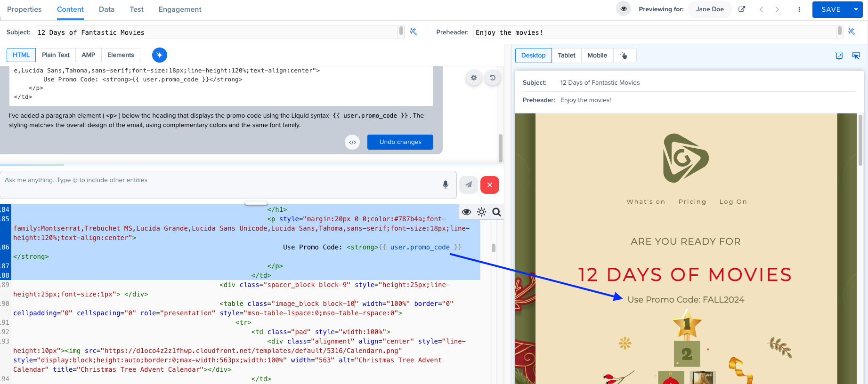This screenshot has height=384, width=868.
Task: Click the inspect cursor icon in preview toolbar
Action: [x=856, y=56]
